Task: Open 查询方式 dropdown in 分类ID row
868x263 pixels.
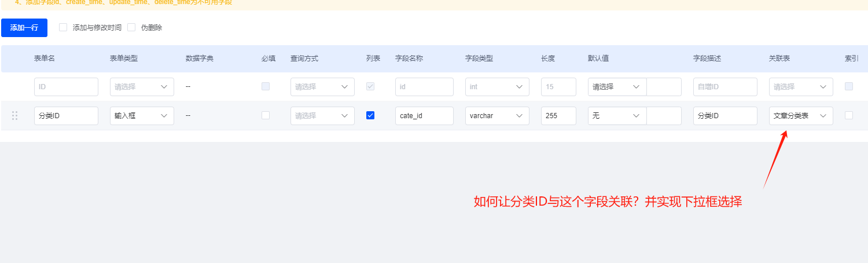Action: (322, 116)
